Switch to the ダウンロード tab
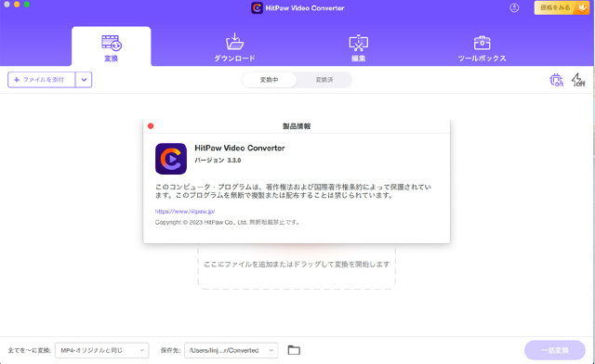 click(x=234, y=47)
